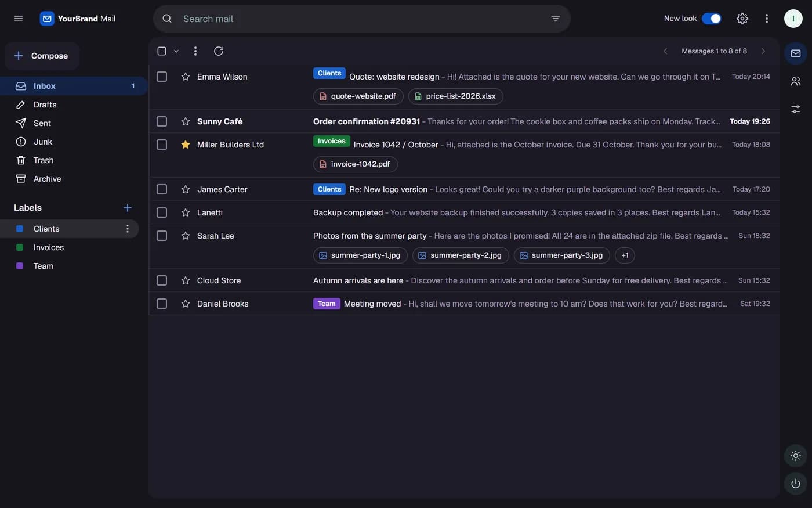Go to the next page of messages
The width and height of the screenshot is (812, 508).
[x=763, y=51]
